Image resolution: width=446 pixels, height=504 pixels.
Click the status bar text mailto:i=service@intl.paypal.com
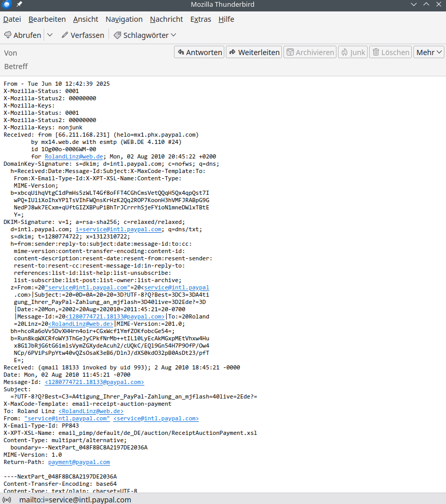pyautogui.click(x=75, y=500)
